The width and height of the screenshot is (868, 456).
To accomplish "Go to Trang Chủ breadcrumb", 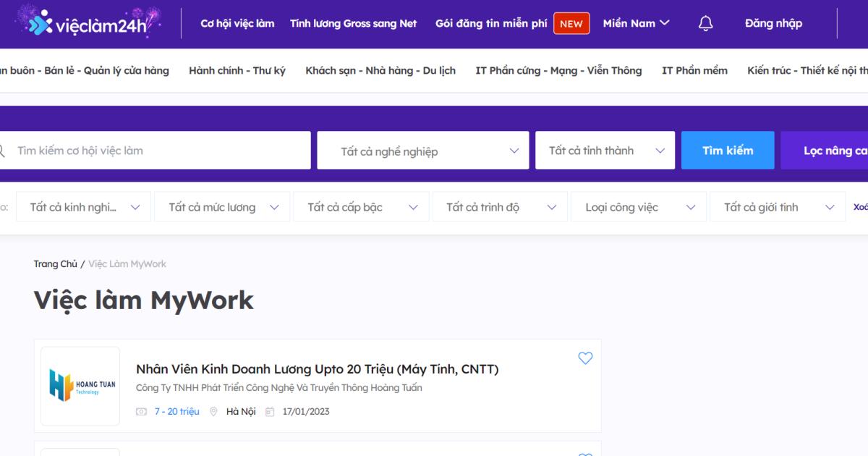I will point(55,264).
